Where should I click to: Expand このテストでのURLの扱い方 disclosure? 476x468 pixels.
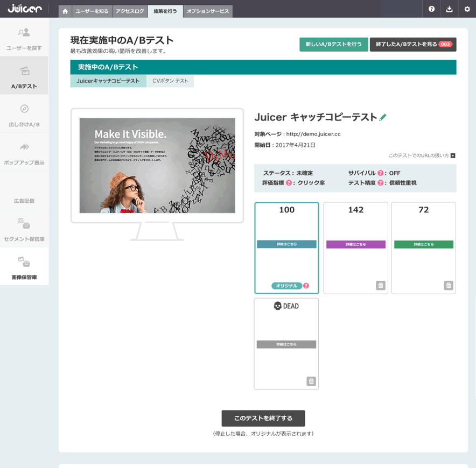(x=453, y=156)
